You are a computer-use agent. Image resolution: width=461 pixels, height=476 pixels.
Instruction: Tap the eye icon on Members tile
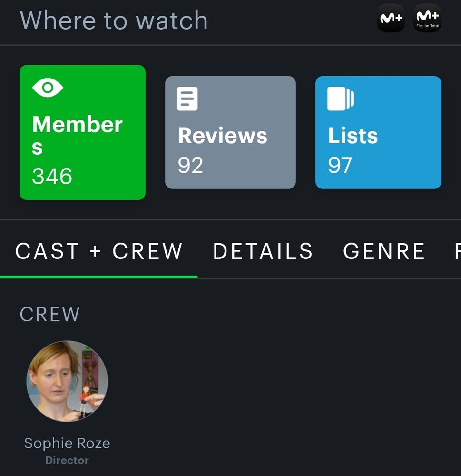pos(48,88)
